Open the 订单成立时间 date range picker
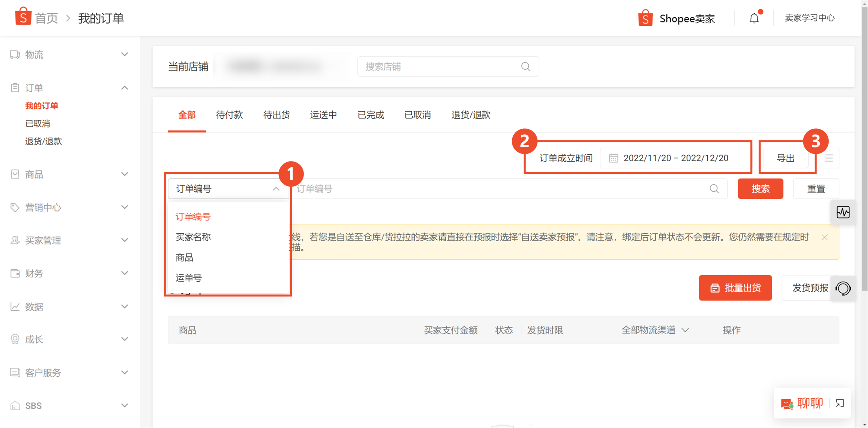 tap(675, 158)
